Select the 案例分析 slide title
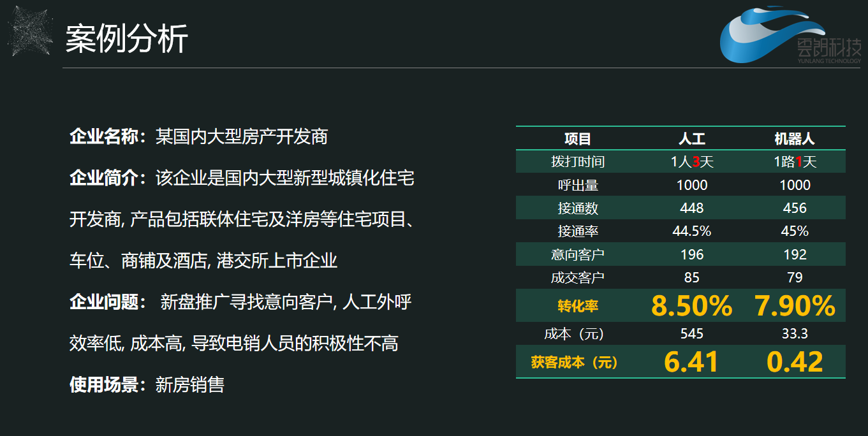The image size is (868, 436). pyautogui.click(x=127, y=39)
